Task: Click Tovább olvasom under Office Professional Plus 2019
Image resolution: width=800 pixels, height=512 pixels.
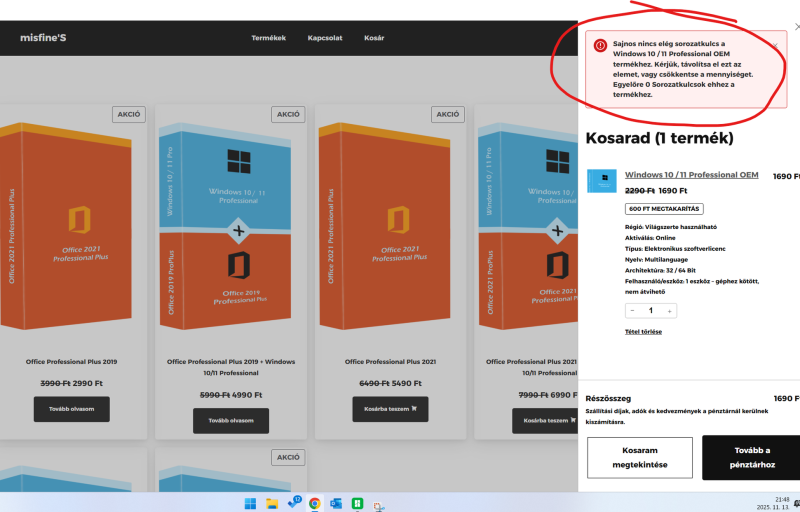Action: pos(71,409)
